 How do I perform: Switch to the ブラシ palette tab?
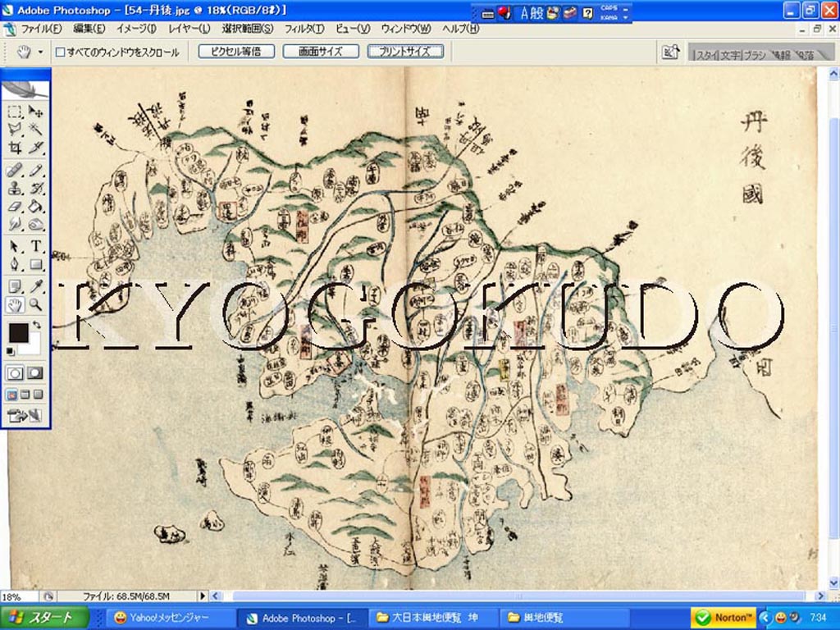(x=755, y=55)
